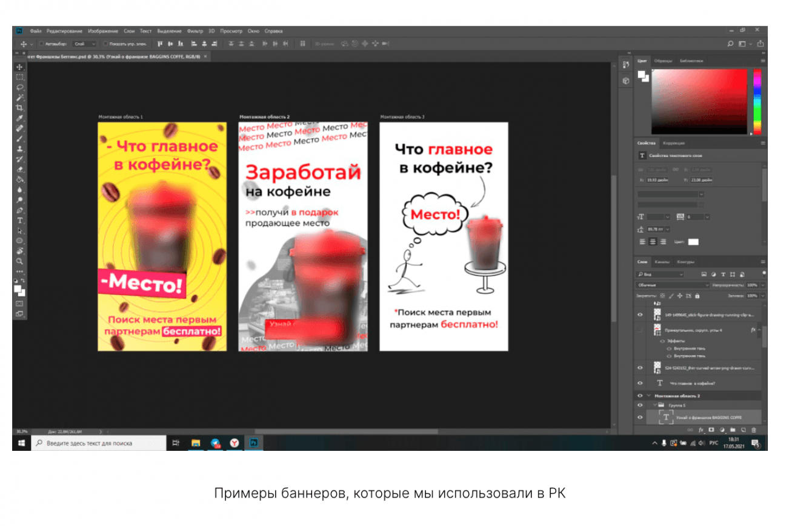Select the Blur tool
Image resolution: width=812 pixels, height=526 pixels.
tap(20, 190)
